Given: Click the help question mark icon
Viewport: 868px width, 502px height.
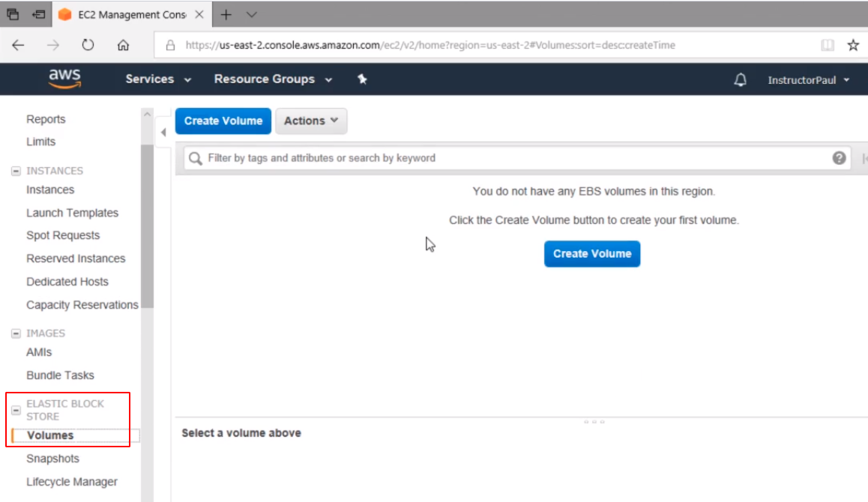Looking at the screenshot, I should click(839, 158).
